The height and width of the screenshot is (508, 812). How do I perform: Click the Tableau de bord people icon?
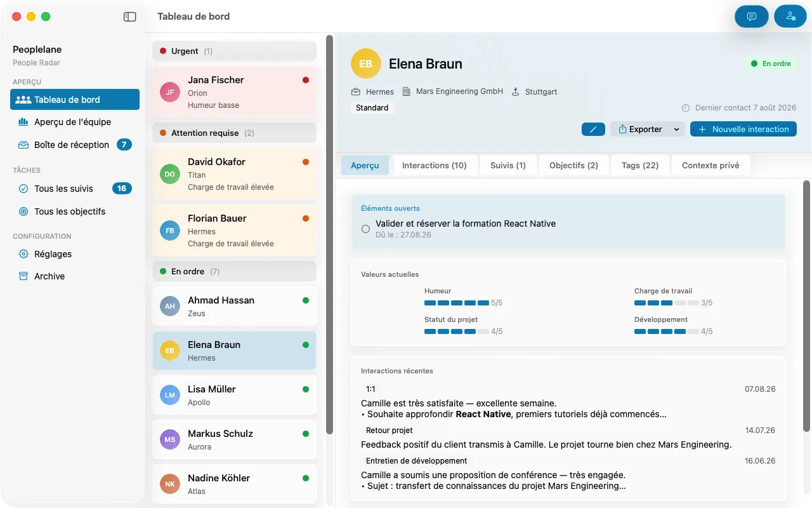tap(23, 100)
